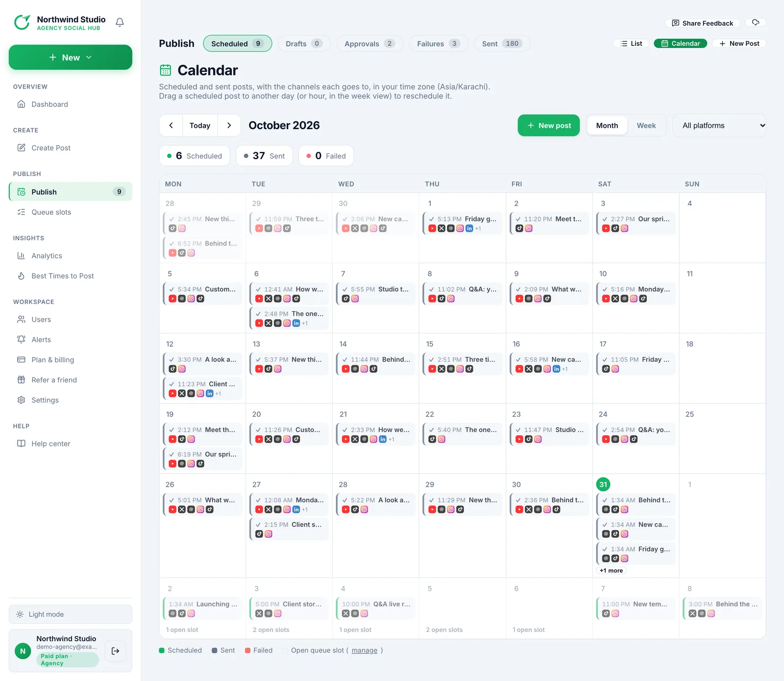The width and height of the screenshot is (784, 681).
Task: Click Share Feedback
Action: pyautogui.click(x=703, y=23)
